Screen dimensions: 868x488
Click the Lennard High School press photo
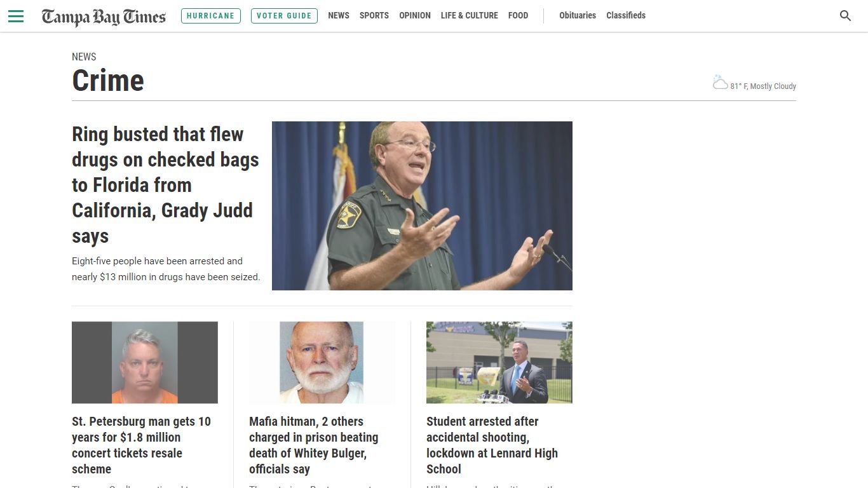[x=499, y=362]
